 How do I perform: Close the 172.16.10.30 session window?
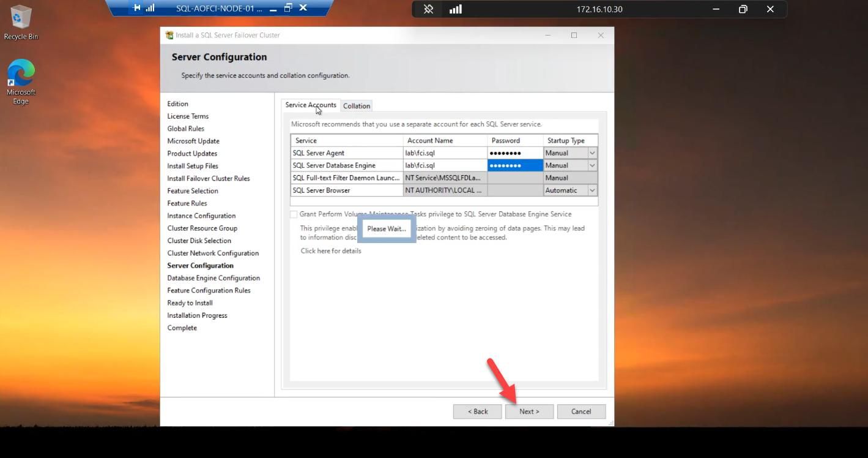(x=770, y=9)
